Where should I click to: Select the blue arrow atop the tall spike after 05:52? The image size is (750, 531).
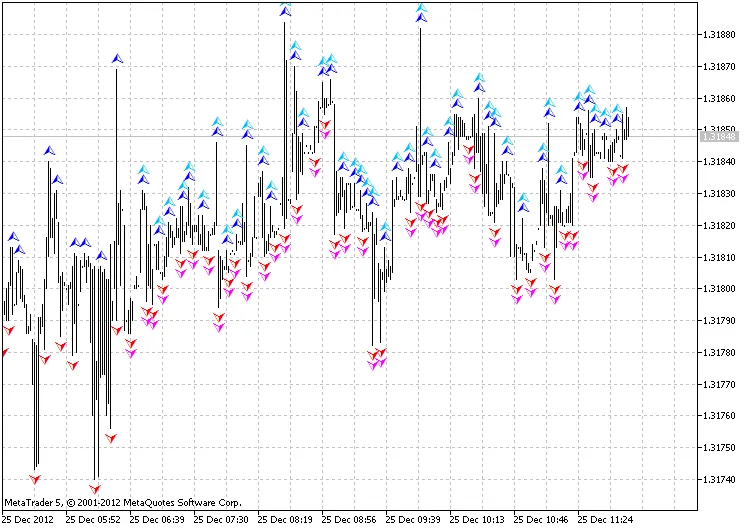118,59
